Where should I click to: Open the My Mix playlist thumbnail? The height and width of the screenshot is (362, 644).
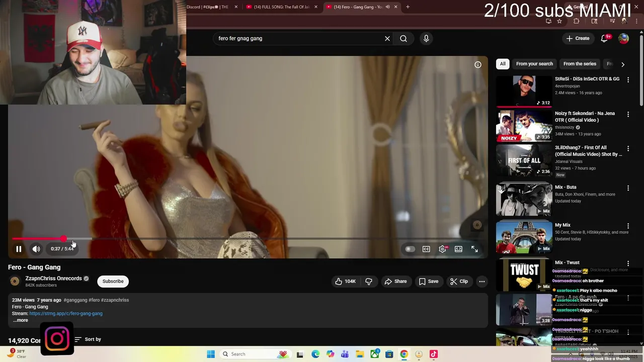click(524, 237)
